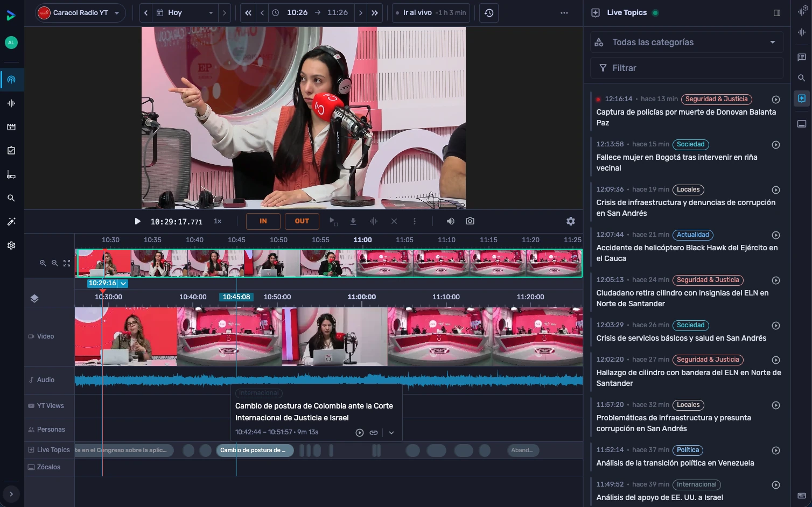812x507 pixels.
Task: Expand the Todas las categorías dropdown
Action: click(x=687, y=43)
